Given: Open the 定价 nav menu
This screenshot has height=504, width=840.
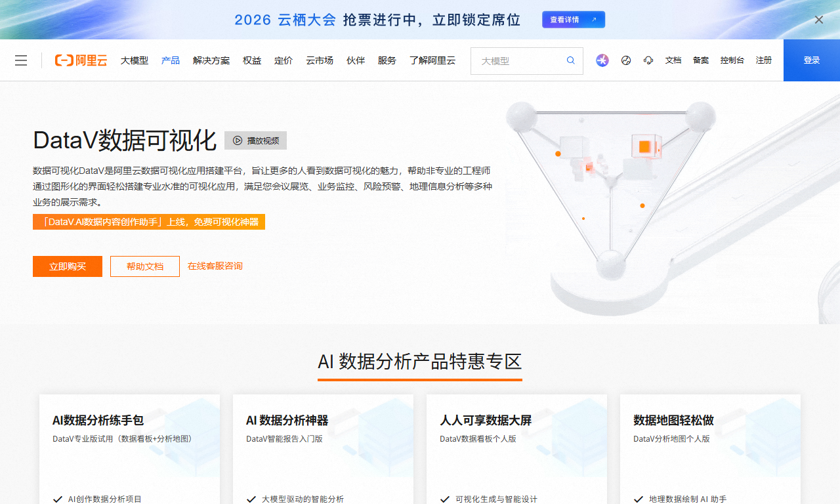Looking at the screenshot, I should click(x=283, y=60).
